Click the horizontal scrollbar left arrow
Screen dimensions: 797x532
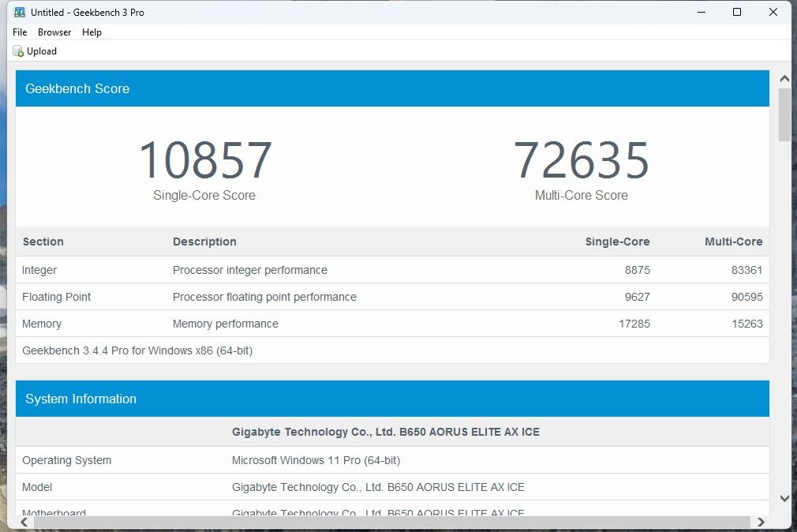[x=24, y=522]
